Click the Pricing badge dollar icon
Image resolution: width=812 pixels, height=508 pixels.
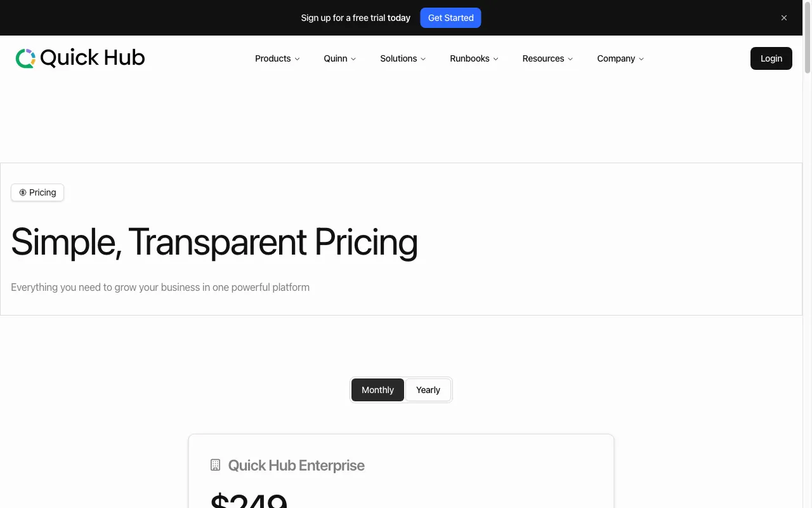point(23,192)
